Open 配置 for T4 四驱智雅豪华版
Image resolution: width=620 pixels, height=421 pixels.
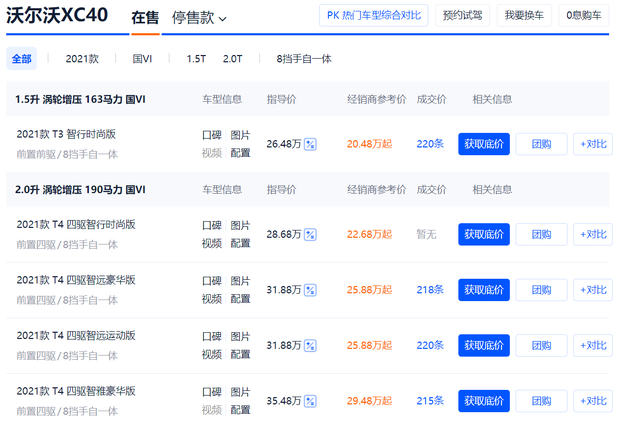240,410
